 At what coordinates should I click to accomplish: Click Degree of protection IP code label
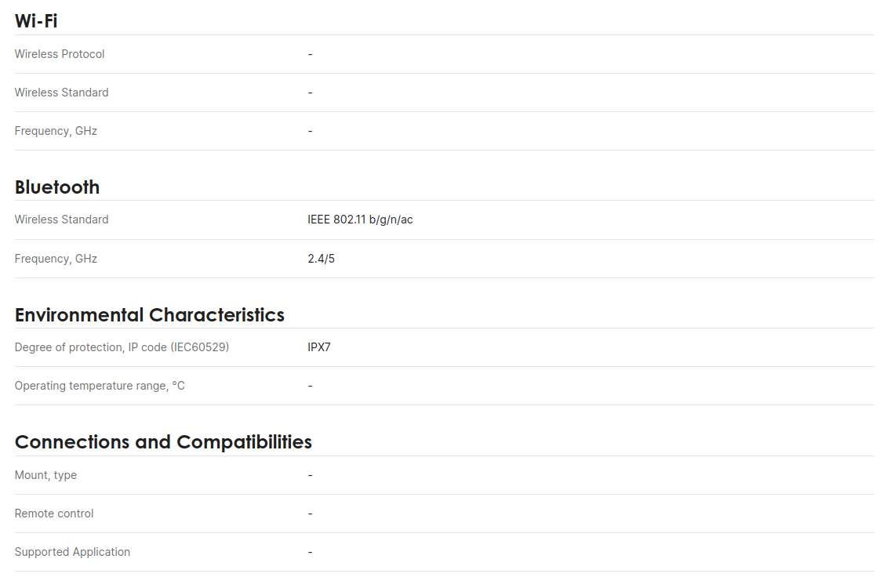click(122, 347)
